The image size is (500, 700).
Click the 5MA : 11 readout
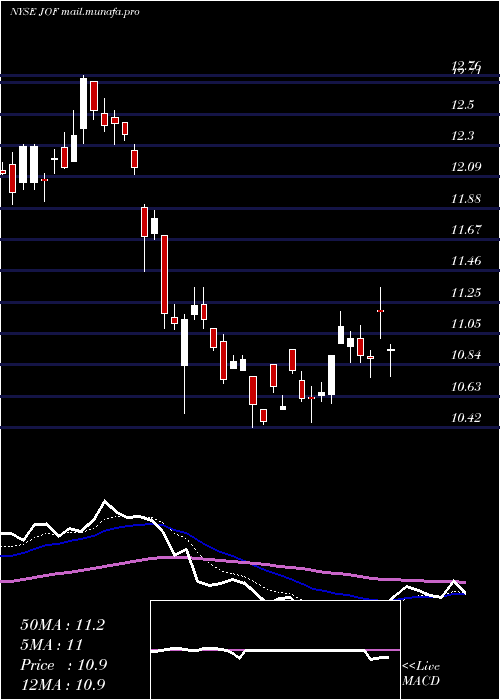(x=52, y=645)
